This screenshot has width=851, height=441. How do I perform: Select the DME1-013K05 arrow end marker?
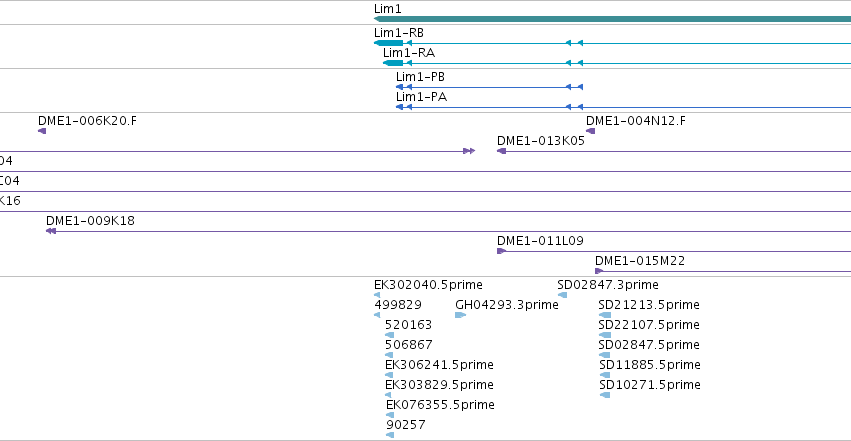click(x=501, y=151)
